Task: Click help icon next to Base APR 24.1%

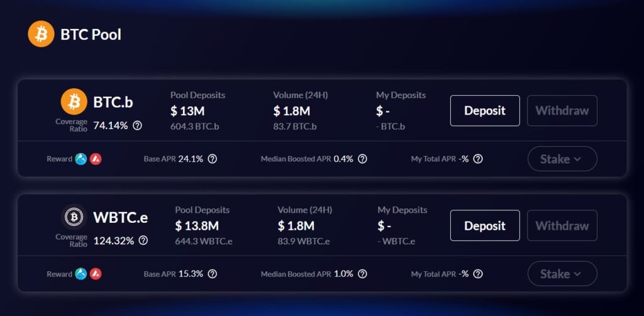Action: pyautogui.click(x=212, y=159)
